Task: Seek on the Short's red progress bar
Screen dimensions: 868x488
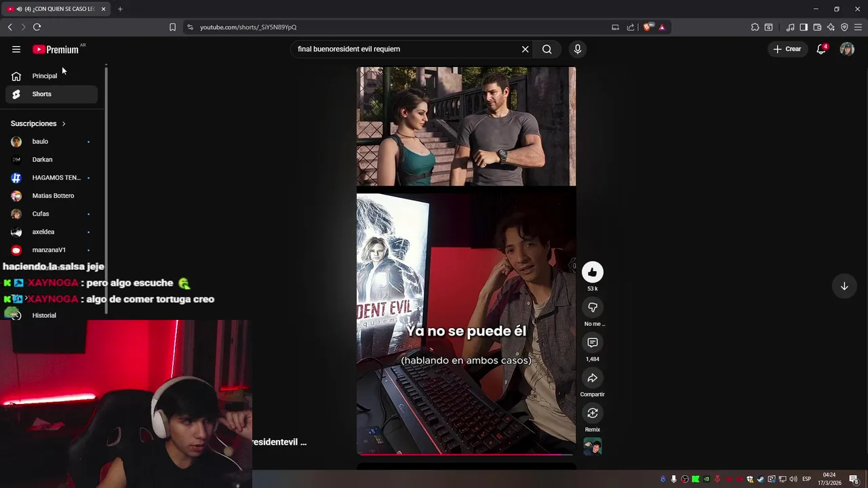Action: 466,453
